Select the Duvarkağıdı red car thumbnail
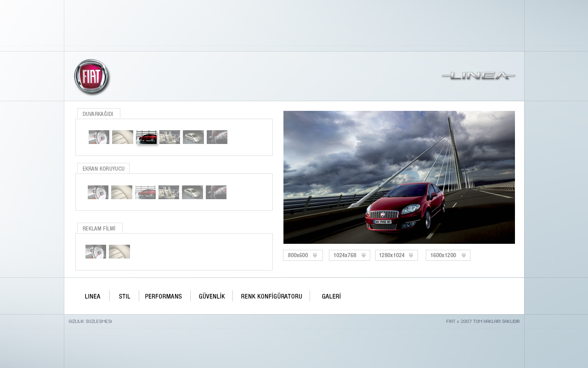The image size is (588, 368). tap(146, 137)
